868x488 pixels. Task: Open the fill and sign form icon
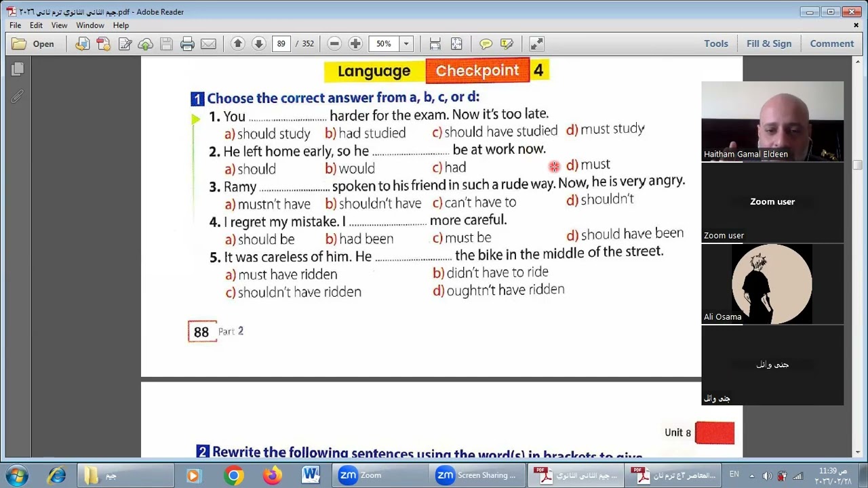click(125, 44)
